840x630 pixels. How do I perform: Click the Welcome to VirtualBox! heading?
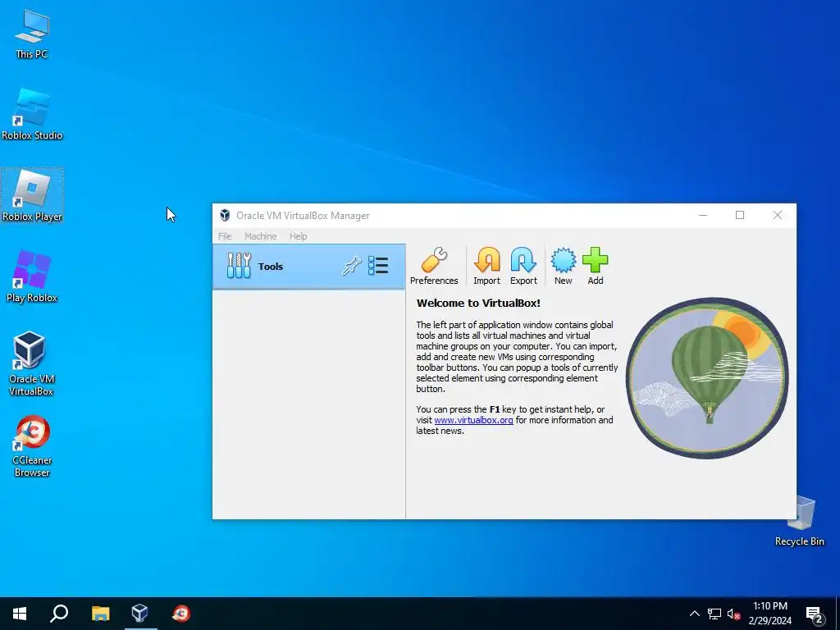[478, 304]
